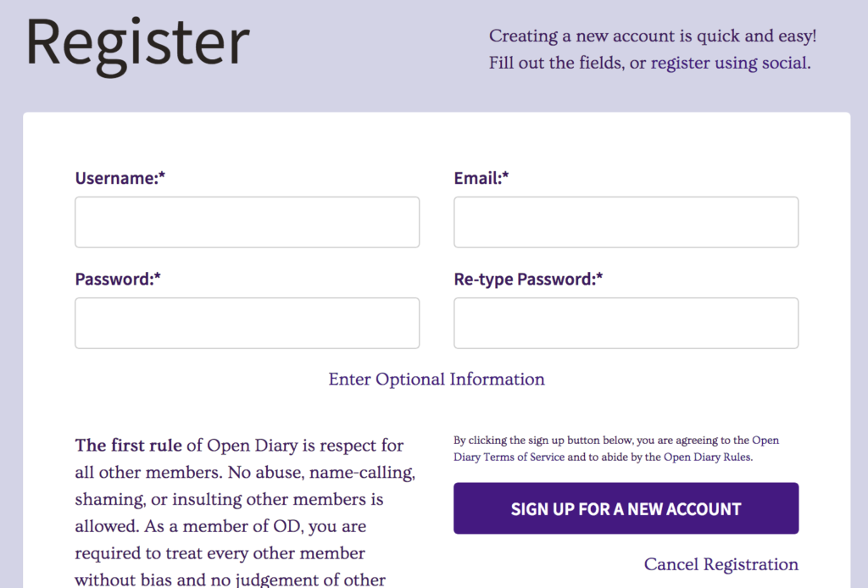The width and height of the screenshot is (868, 588).
Task: Click the 'No abuse, name-calling' rule line
Action: (x=321, y=473)
